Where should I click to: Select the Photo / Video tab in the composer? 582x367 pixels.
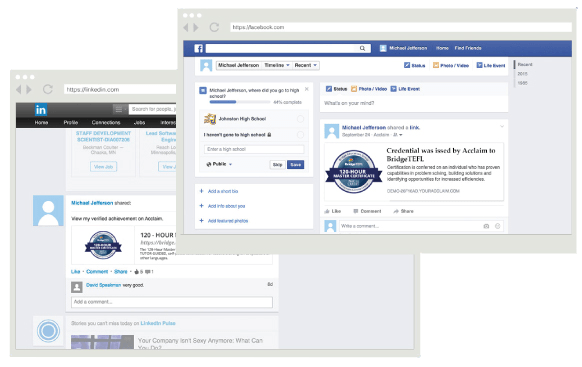tap(369, 89)
